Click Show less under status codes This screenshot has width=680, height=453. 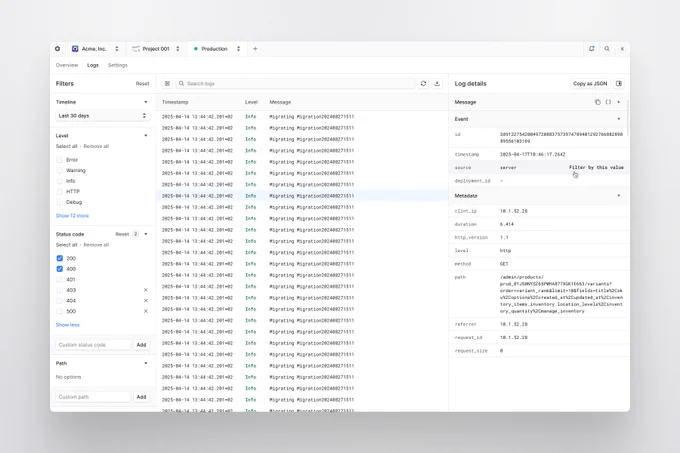68,325
